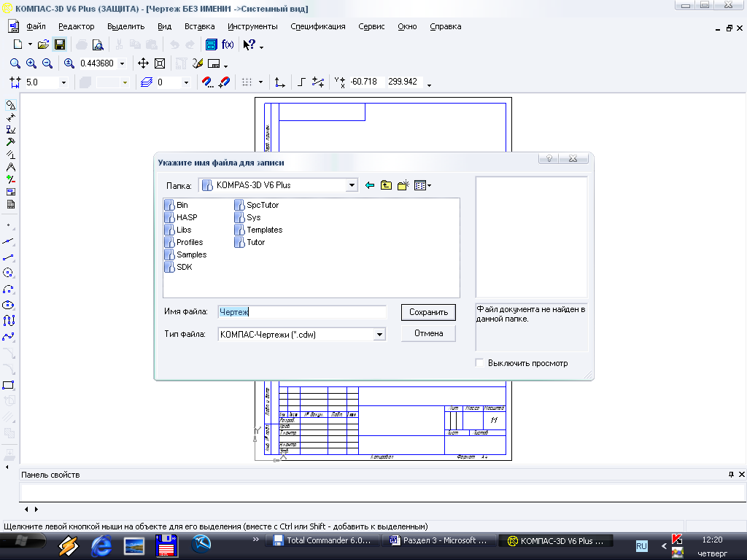Viewport: 747px width, 560px height.
Task: Click the Y coordinate field 299.942
Action: click(403, 82)
